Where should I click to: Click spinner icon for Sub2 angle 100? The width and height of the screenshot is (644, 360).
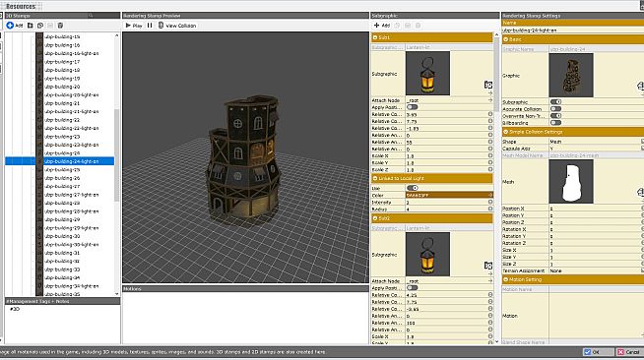pyautogui.click(x=490, y=323)
